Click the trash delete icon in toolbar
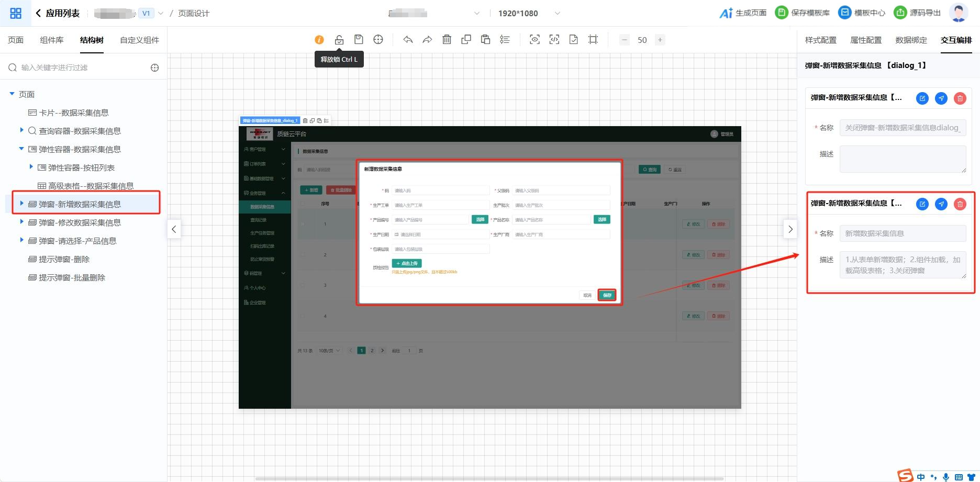The image size is (980, 482). coord(447,40)
